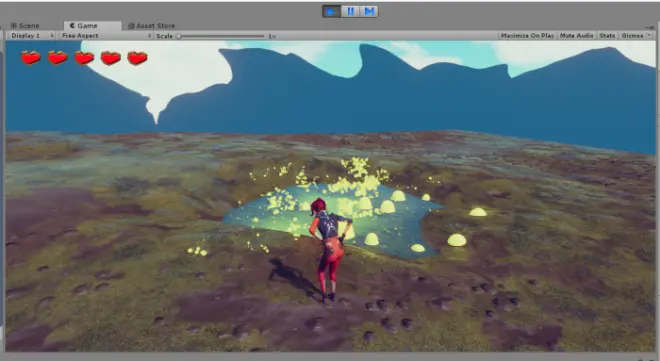The width and height of the screenshot is (660, 361).
Task: Click the Play button
Action: tap(332, 11)
